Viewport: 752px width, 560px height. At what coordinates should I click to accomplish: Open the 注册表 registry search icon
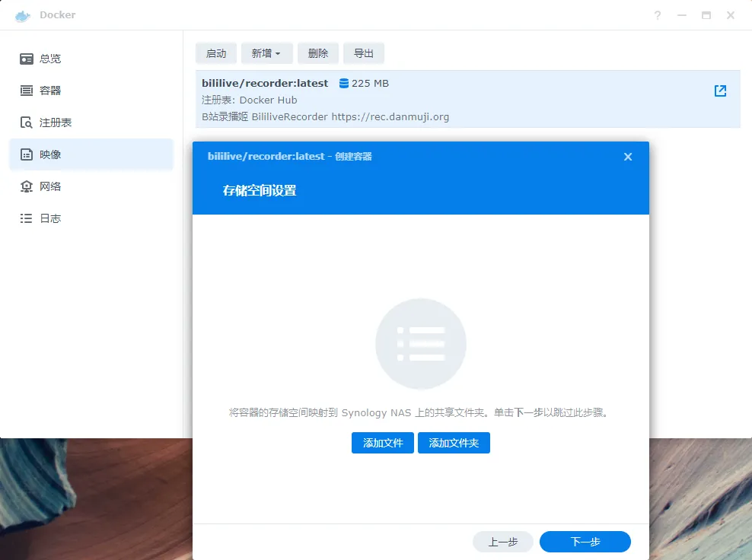(x=27, y=123)
